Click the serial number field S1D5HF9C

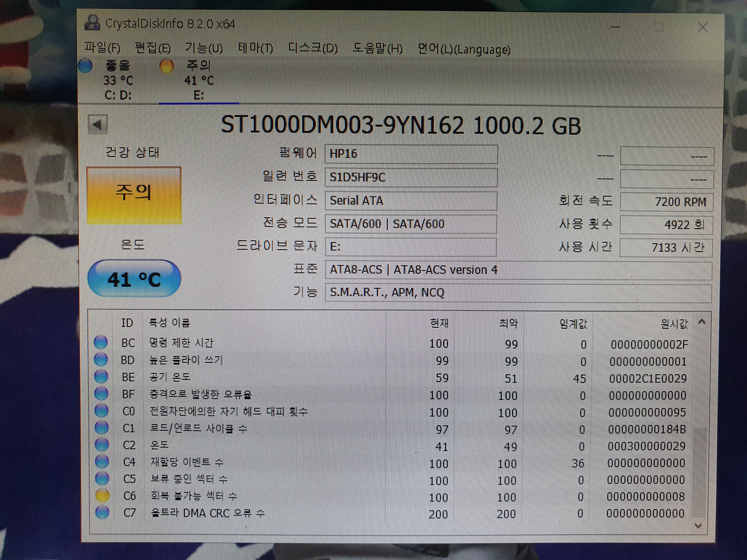411,177
